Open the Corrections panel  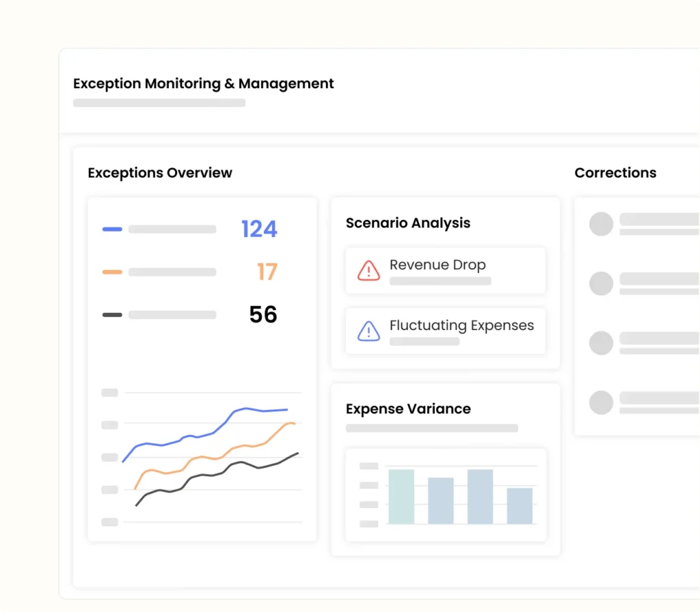click(615, 173)
